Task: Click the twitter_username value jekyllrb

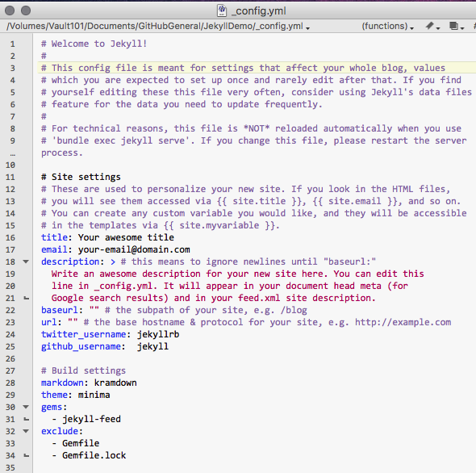Action: click(158, 334)
